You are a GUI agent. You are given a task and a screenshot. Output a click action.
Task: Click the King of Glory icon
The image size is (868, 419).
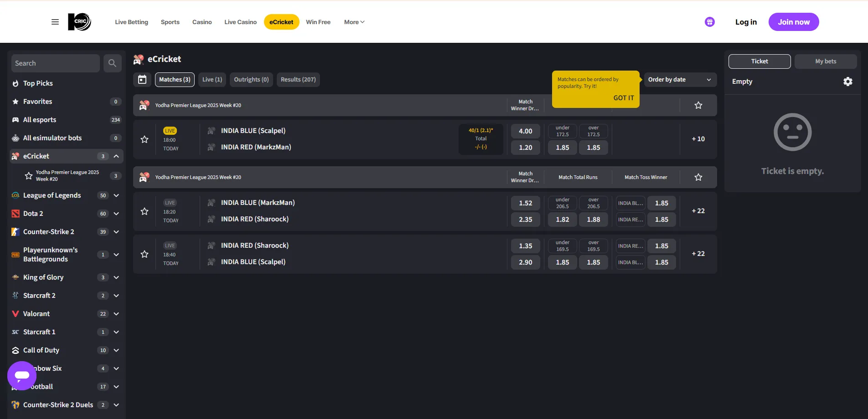point(15,277)
